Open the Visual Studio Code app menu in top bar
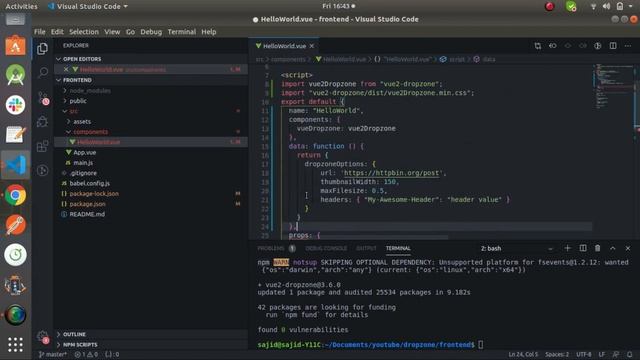This screenshot has height=360, width=640. click(87, 6)
